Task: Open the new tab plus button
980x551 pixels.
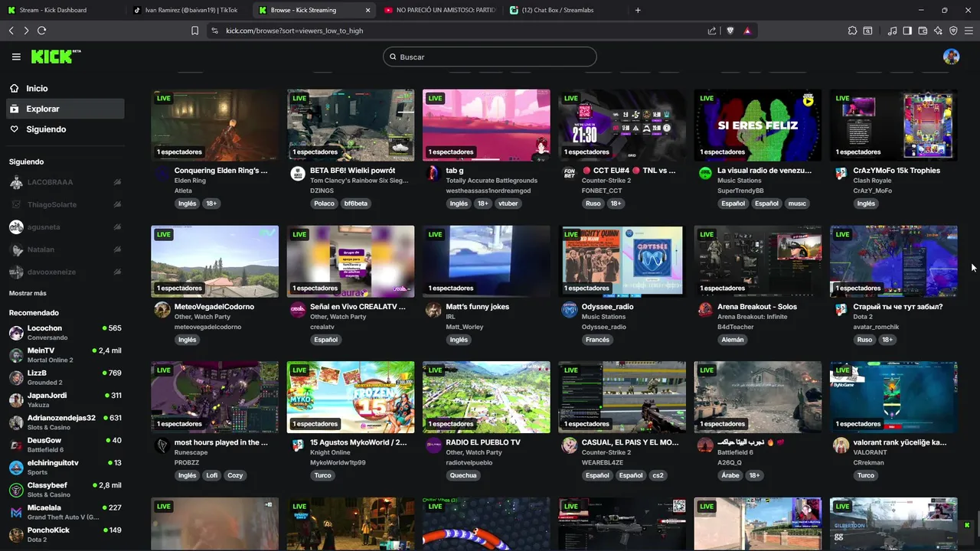Action: click(x=638, y=10)
